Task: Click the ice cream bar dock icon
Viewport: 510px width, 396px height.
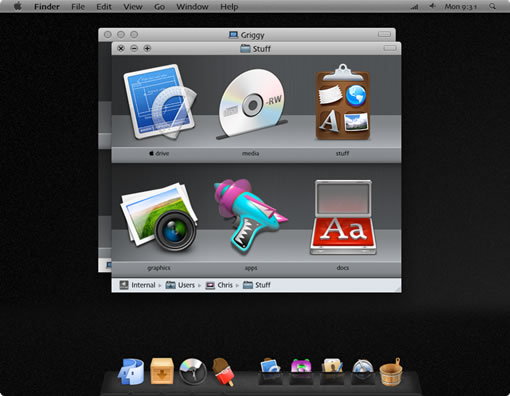Action: pos(223,372)
